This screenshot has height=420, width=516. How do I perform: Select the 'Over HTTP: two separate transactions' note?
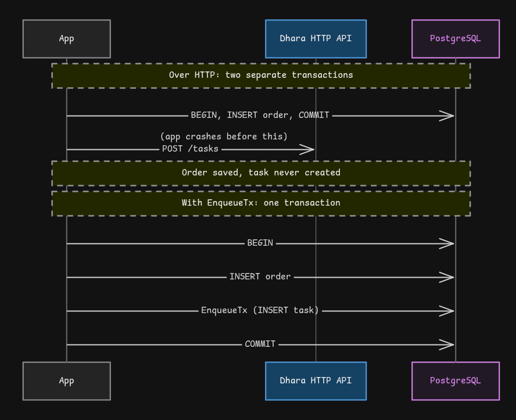pyautogui.click(x=261, y=76)
